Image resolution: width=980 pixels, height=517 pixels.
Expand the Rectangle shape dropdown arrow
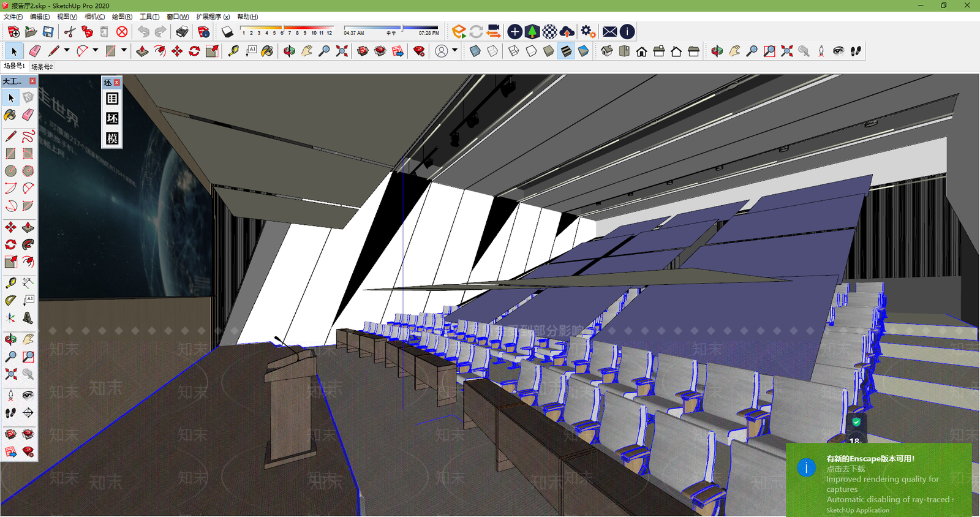tap(124, 50)
